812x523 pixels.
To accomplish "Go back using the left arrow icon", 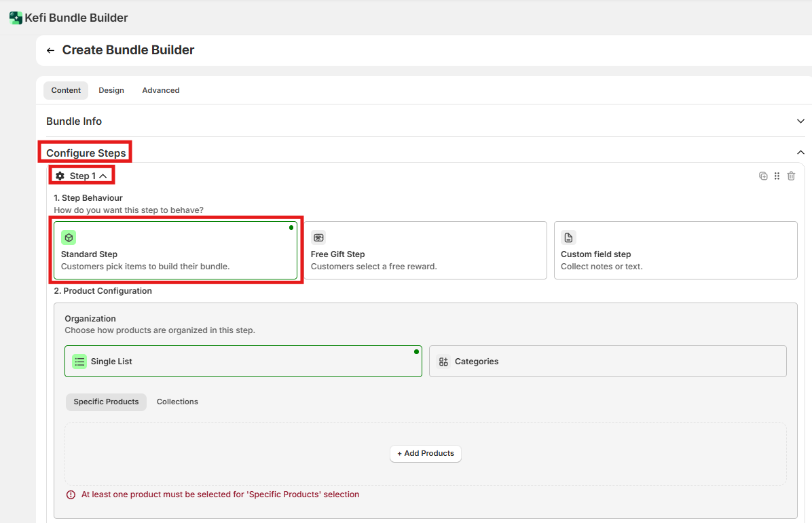I will click(x=50, y=50).
